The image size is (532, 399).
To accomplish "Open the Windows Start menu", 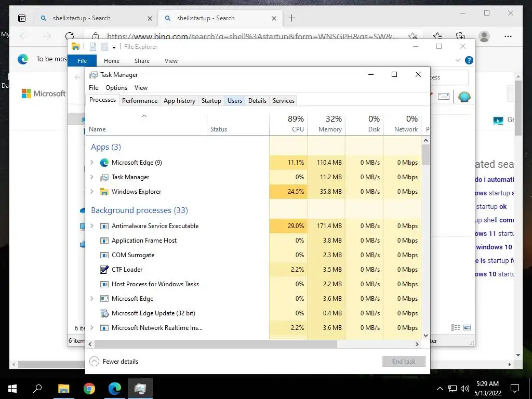I will point(12,389).
